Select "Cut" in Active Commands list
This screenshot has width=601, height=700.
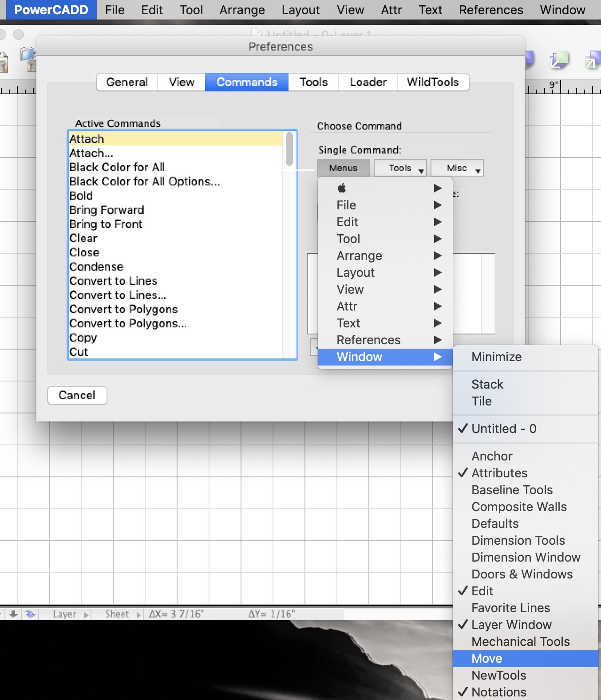pyautogui.click(x=176, y=352)
